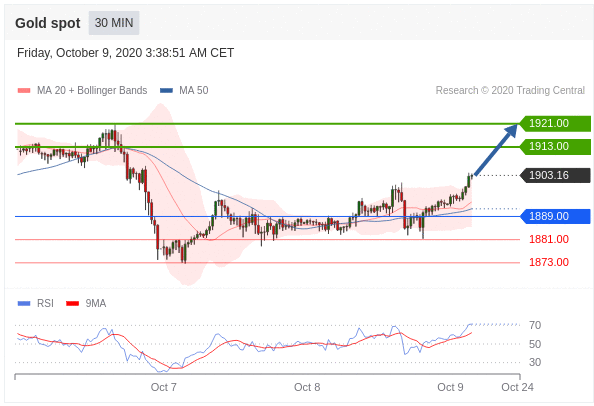This screenshot has width=594, height=406.
Task: Click the Oct 7 date axis label
Action: 163,387
